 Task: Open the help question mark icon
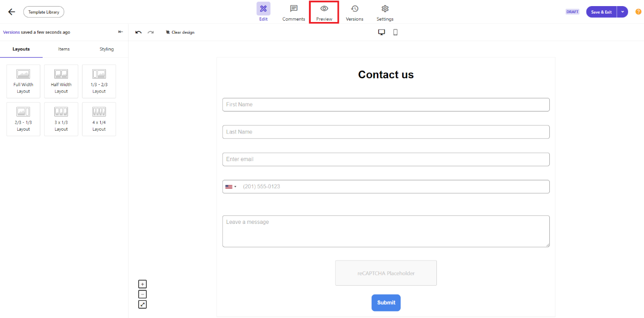[638, 12]
